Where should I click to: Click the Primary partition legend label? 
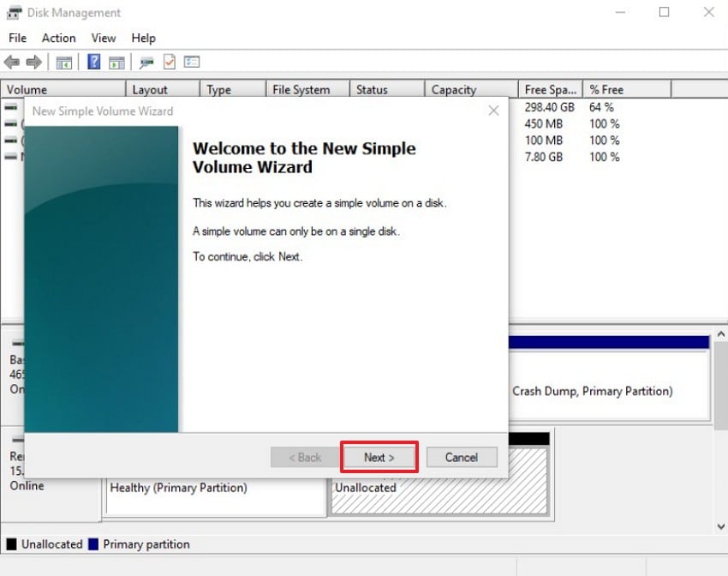(x=146, y=544)
